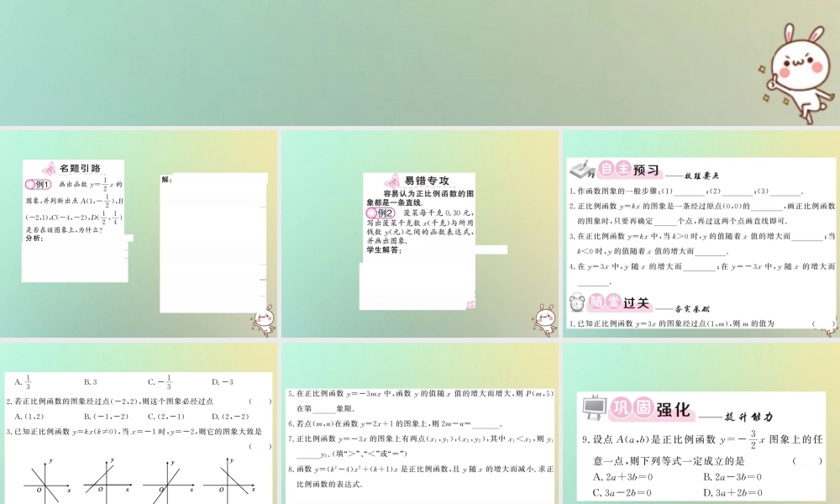The width and height of the screenshot is (840, 504).
Task: Open the 名题引路 slide thumbnail
Action: tap(139, 234)
